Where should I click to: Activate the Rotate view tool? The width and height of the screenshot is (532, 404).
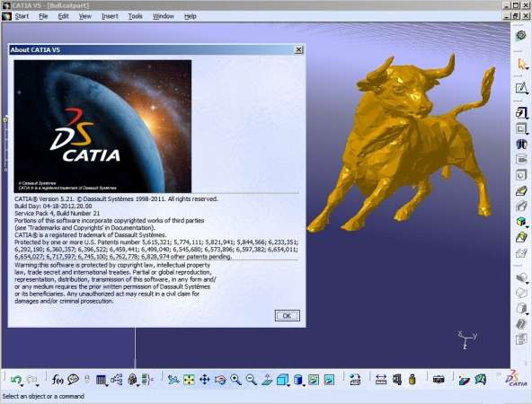click(x=220, y=380)
